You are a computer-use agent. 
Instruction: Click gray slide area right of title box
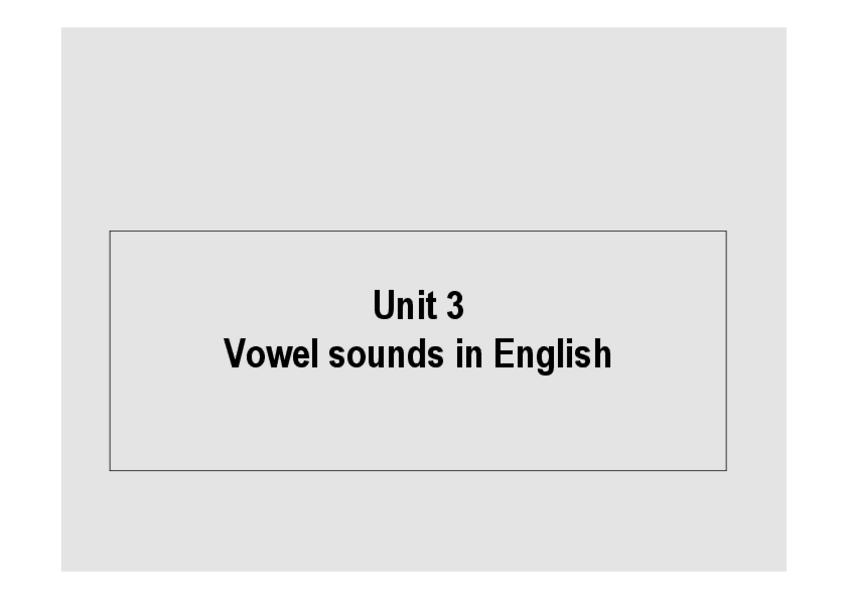tap(756, 350)
